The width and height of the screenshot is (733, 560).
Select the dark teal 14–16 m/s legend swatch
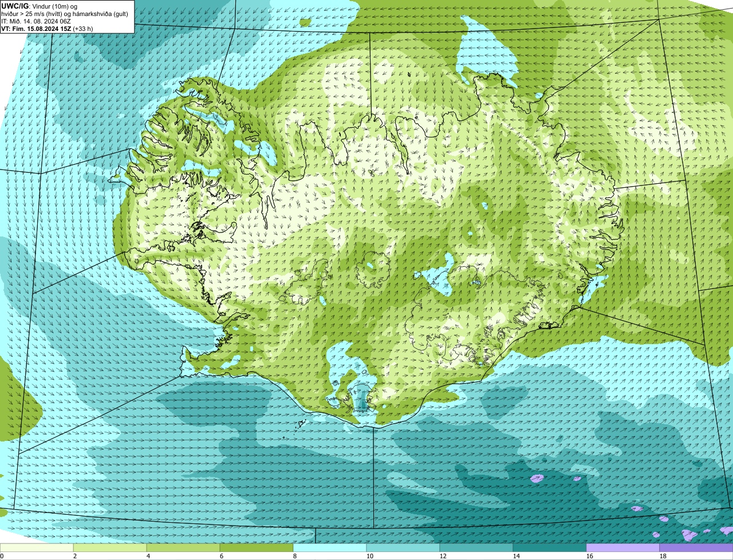550,548
